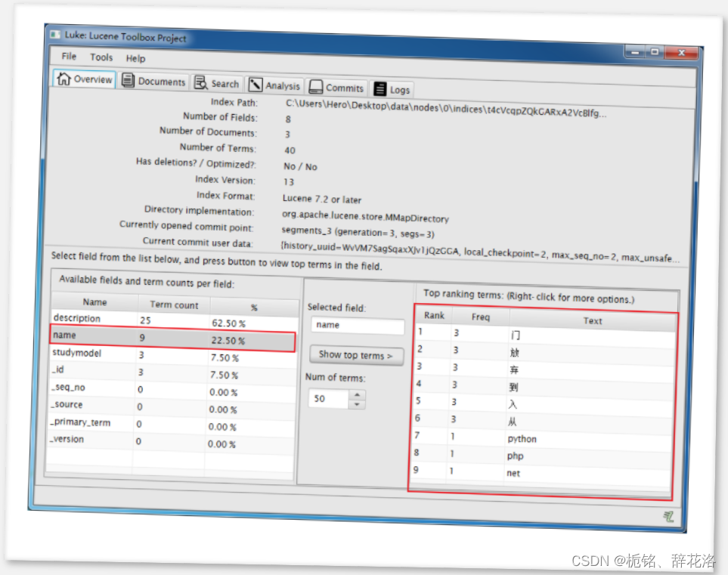Switch to the Analysis tab
This screenshot has height=575, width=728.
click(x=274, y=85)
